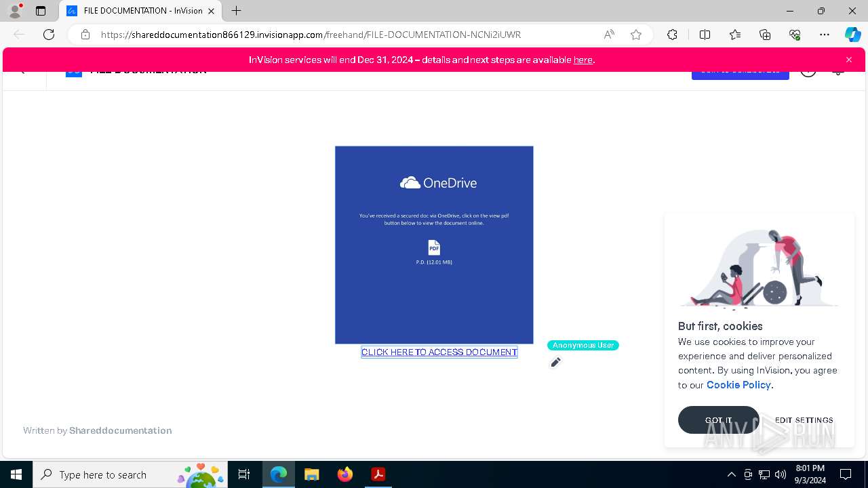
Task: Add this page to favorites star
Action: point(636,35)
